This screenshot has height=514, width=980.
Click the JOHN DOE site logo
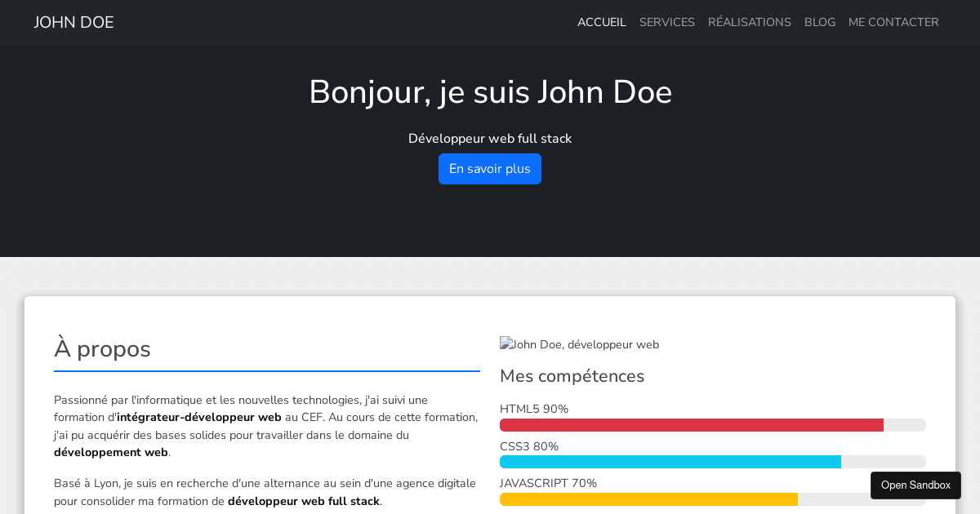(x=73, y=23)
